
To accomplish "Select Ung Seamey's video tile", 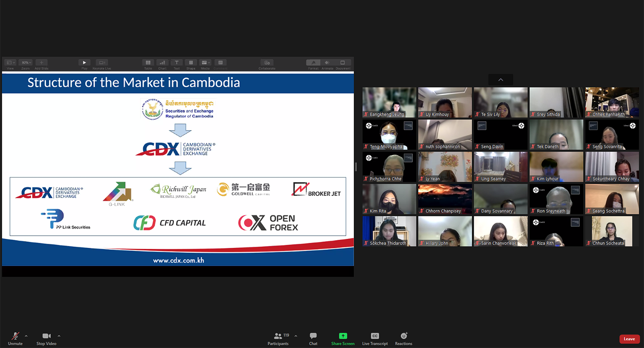I will (500, 167).
